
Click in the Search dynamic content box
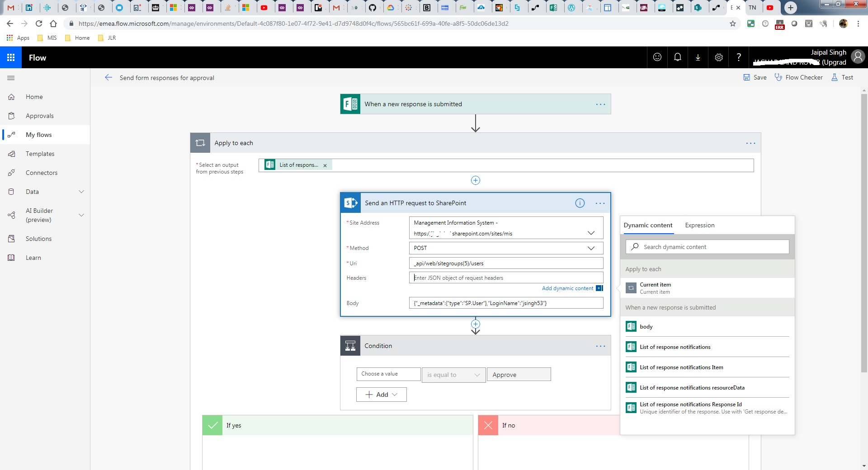tap(708, 247)
